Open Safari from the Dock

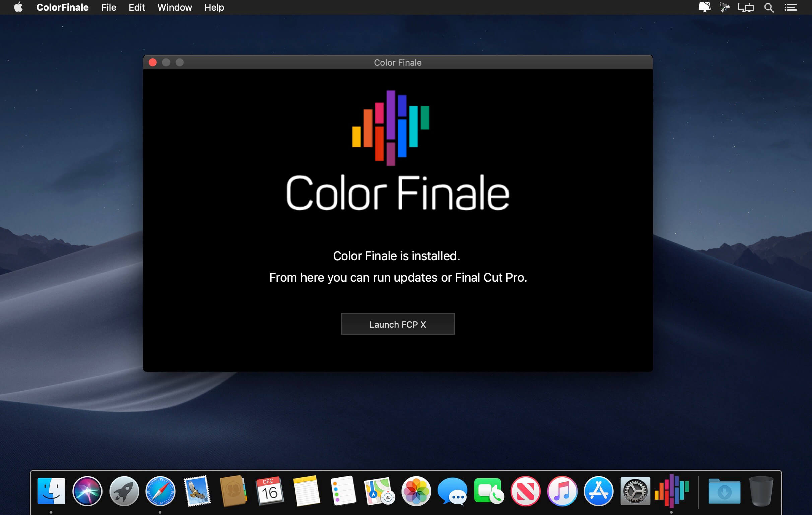pyautogui.click(x=160, y=491)
